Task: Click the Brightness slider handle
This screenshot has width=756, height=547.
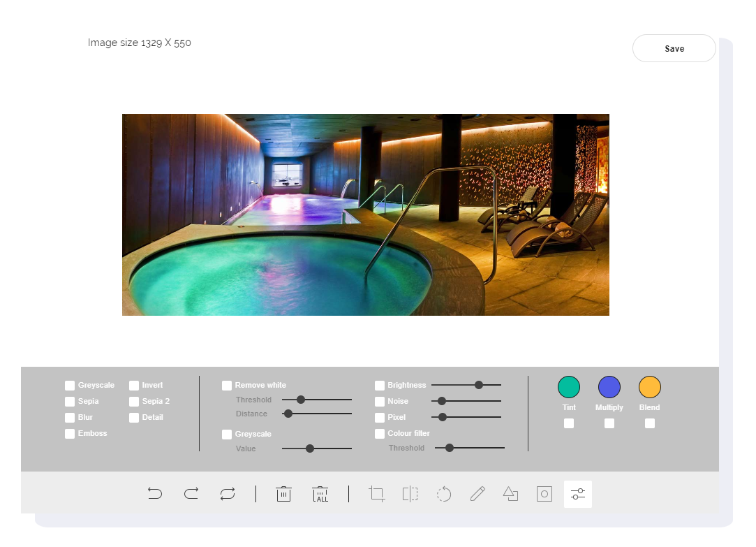Action: tap(479, 385)
